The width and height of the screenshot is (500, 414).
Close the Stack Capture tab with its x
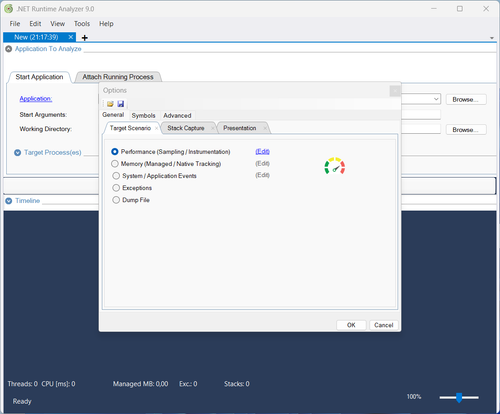212,128
